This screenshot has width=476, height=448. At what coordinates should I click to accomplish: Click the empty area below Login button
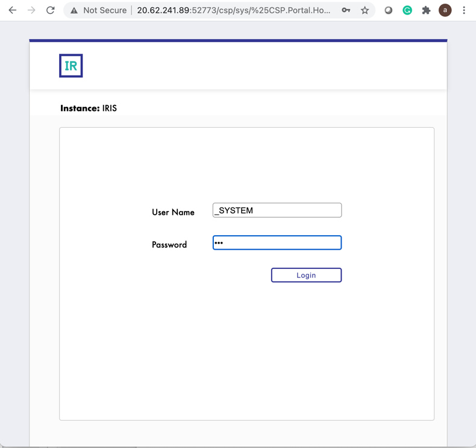(246, 350)
